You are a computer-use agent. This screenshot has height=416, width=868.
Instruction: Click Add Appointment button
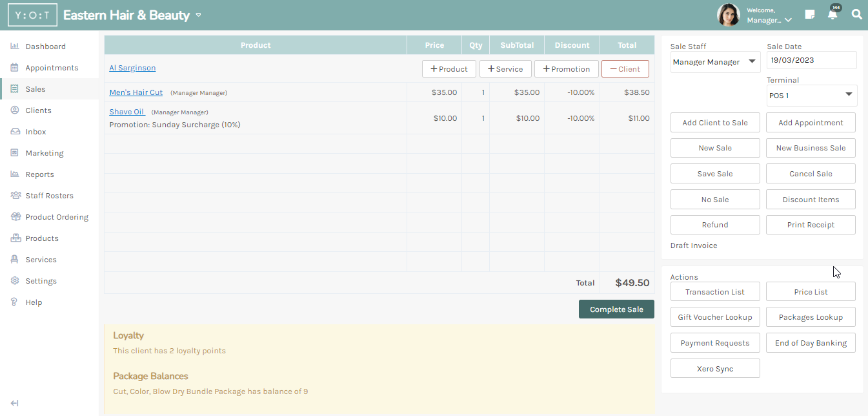(x=811, y=123)
